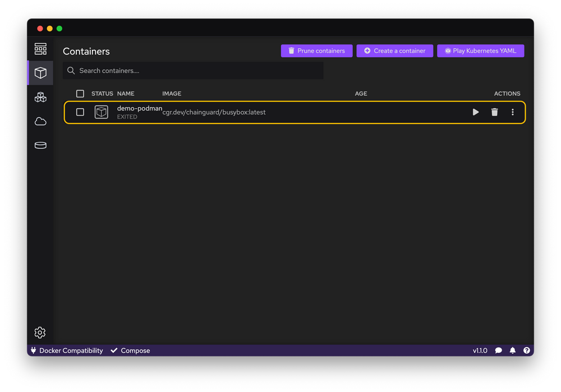Image resolution: width=561 pixels, height=392 pixels.
Task: Open Settings via the gear icon
Action: 40,332
